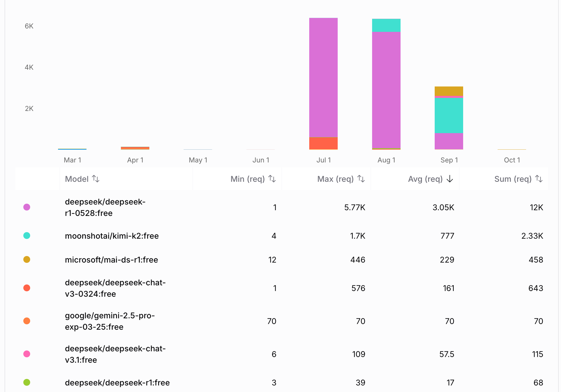The width and height of the screenshot is (561, 392).
Task: Click the Aug 1 teal bar segment
Action: (386, 25)
